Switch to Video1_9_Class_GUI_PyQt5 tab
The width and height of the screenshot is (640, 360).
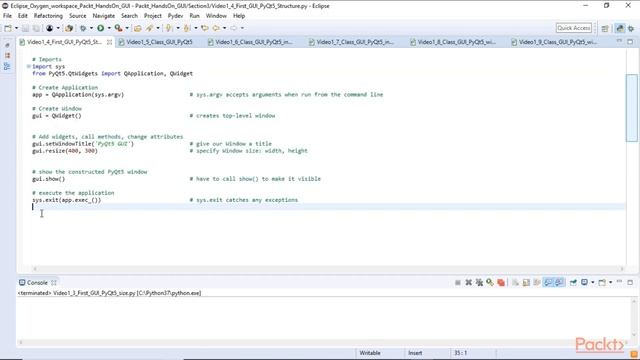(x=557, y=42)
